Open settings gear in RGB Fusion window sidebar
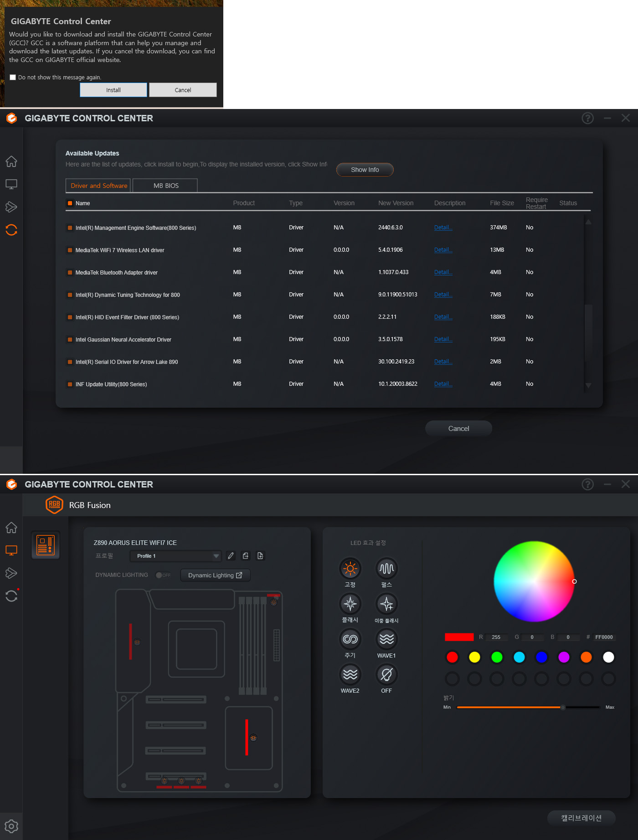638x840 pixels. point(11,826)
